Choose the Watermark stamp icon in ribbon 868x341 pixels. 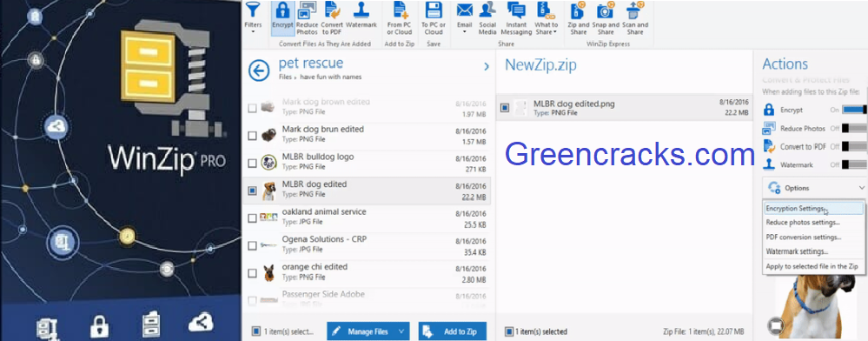361,10
